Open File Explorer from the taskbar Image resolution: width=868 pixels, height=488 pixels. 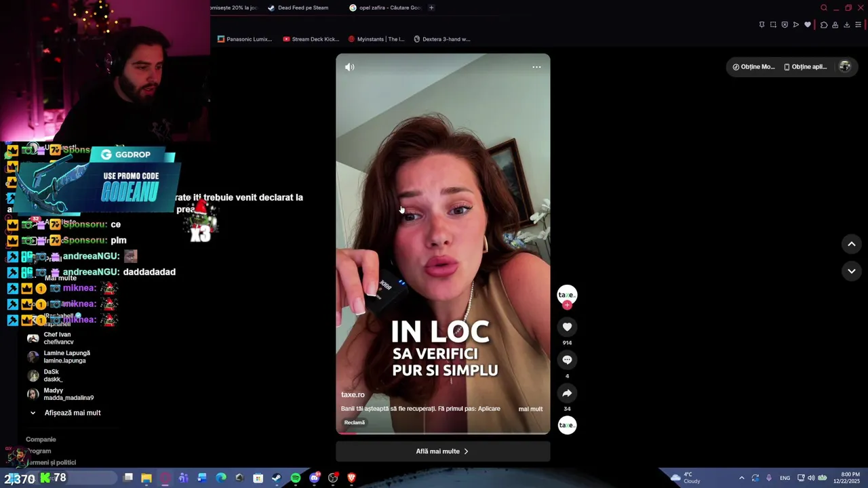click(x=146, y=478)
